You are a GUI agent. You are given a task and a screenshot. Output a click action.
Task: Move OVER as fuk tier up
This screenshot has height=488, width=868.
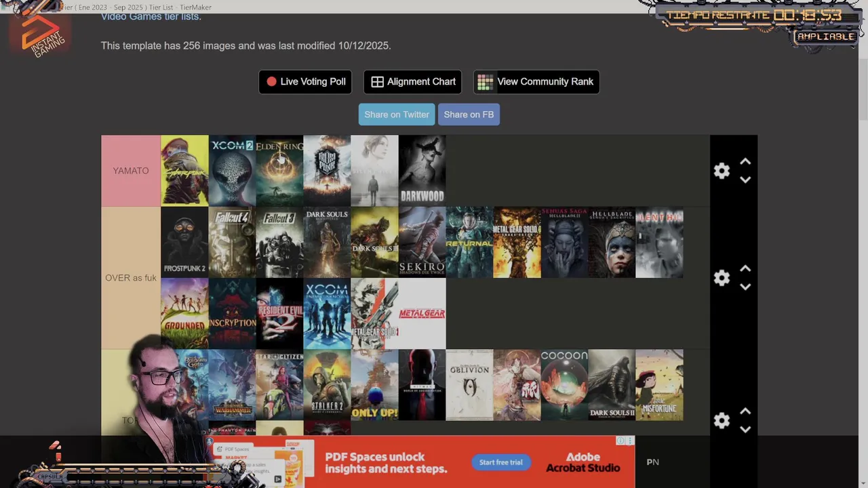coord(745,268)
